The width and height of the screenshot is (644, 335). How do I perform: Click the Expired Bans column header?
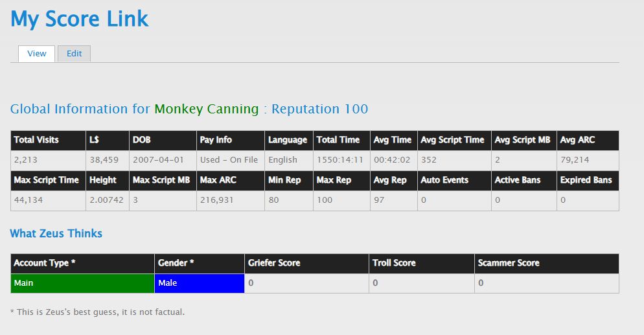tap(588, 181)
